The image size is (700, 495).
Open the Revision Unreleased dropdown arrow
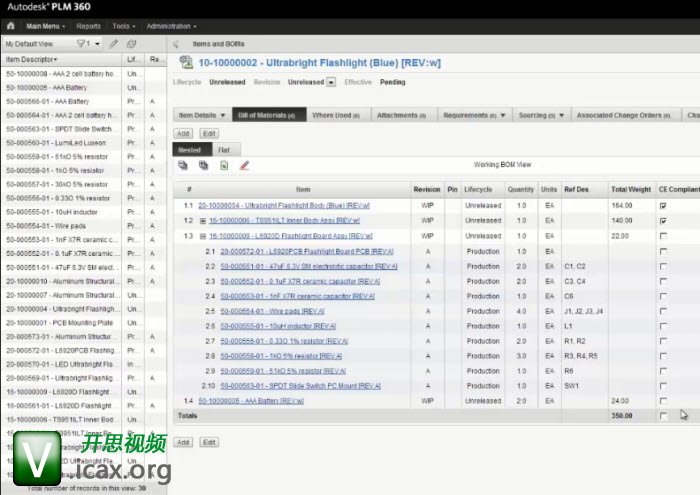pyautogui.click(x=331, y=82)
